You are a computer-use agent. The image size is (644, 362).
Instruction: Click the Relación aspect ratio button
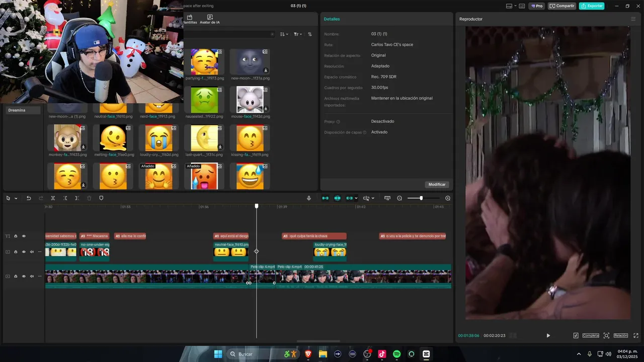(620, 335)
